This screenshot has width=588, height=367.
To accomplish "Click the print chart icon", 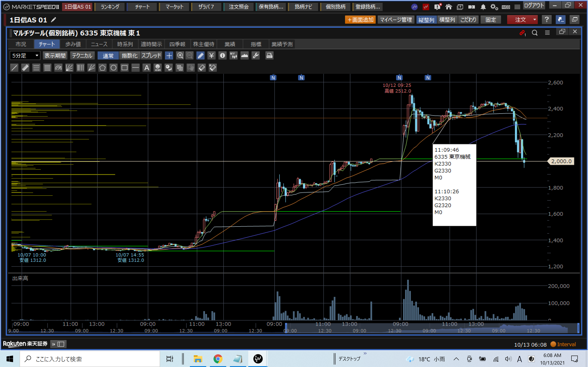I will [x=269, y=56].
